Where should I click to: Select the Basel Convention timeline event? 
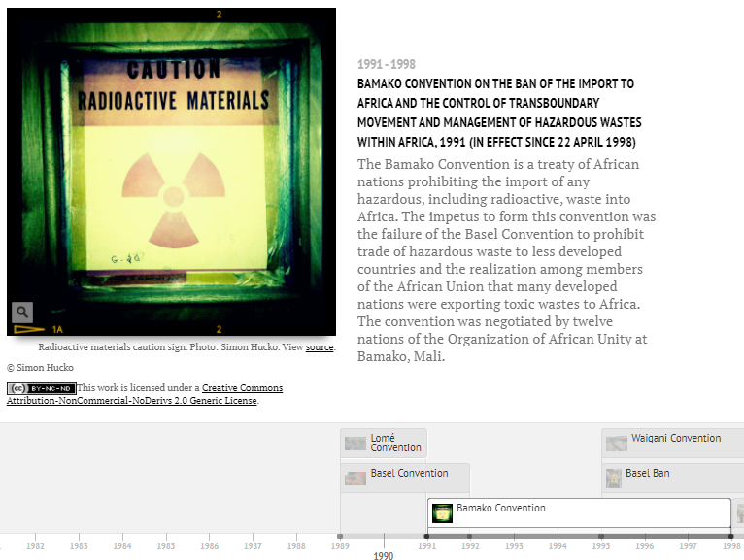tap(405, 478)
